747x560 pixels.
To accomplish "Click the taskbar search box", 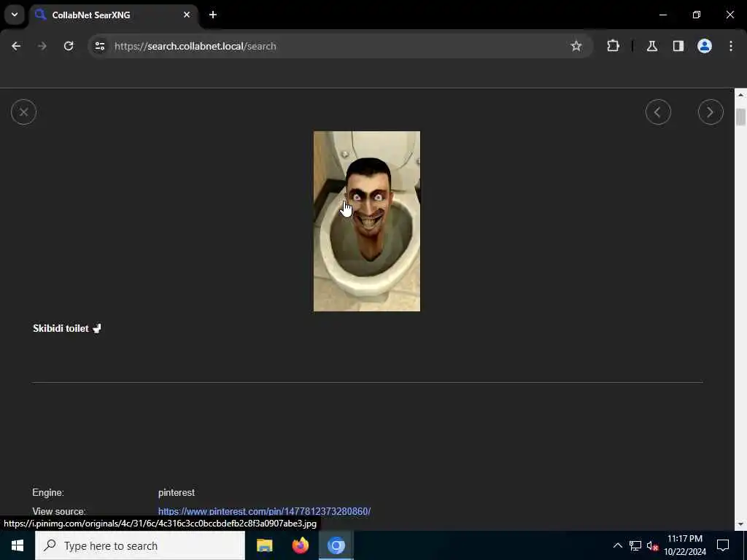I will pyautogui.click(x=140, y=545).
